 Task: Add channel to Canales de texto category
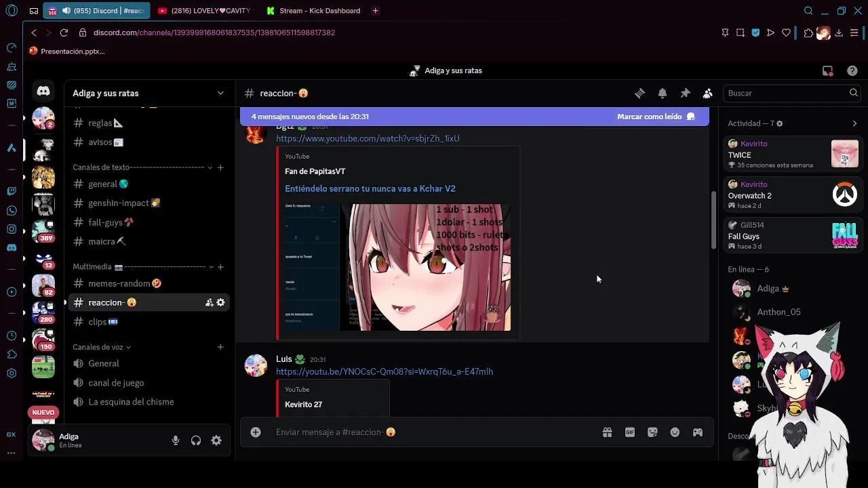[220, 167]
